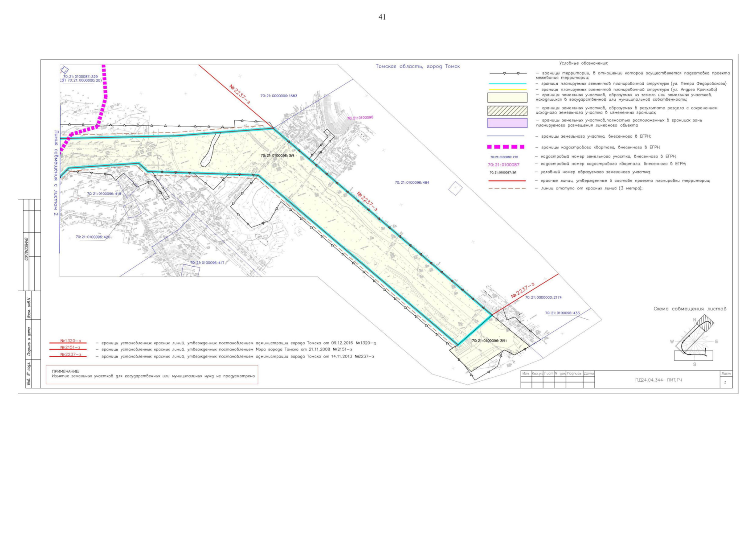756x535 pixels.
Task: Click parcel label '70:21:0100096:433'
Action: tap(563, 313)
